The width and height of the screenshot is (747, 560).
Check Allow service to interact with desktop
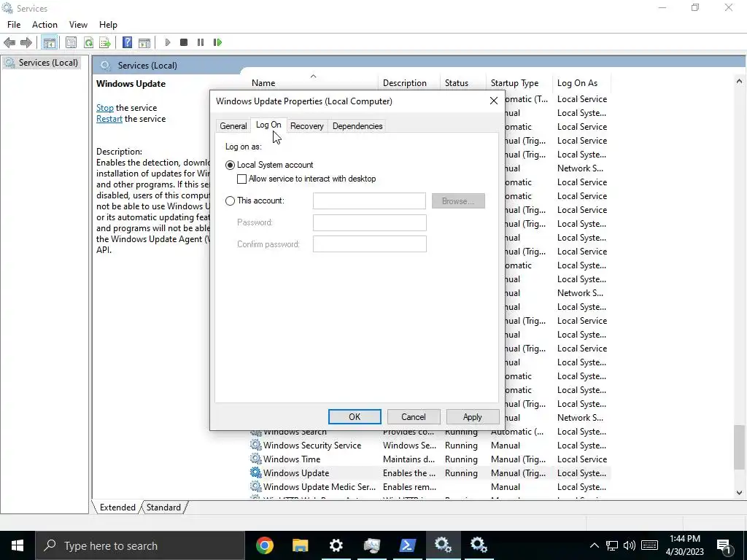[x=241, y=179]
